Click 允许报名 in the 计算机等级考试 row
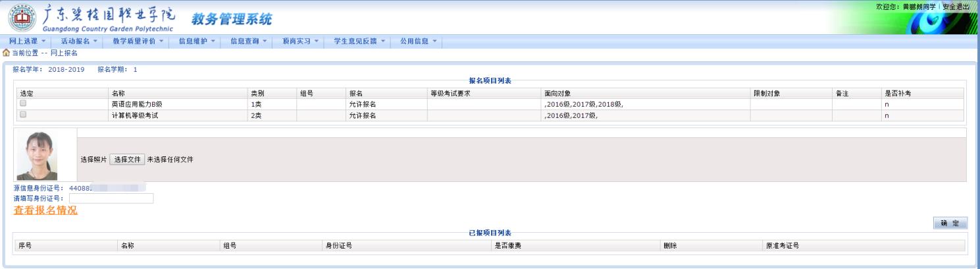980x269 pixels. point(362,115)
